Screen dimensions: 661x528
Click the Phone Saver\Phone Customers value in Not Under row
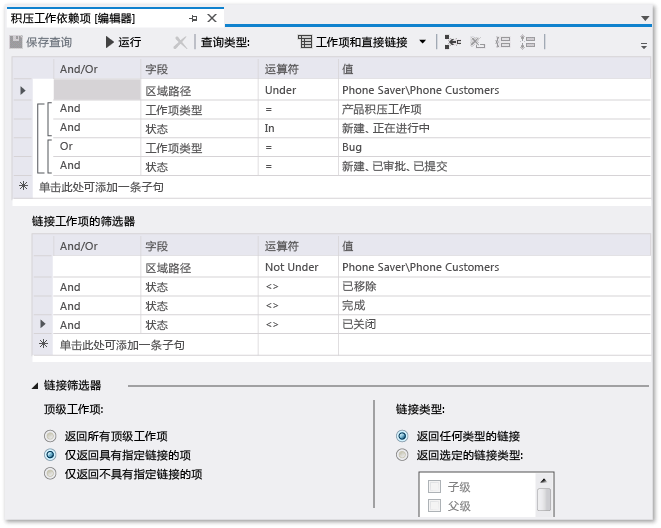coord(494,267)
